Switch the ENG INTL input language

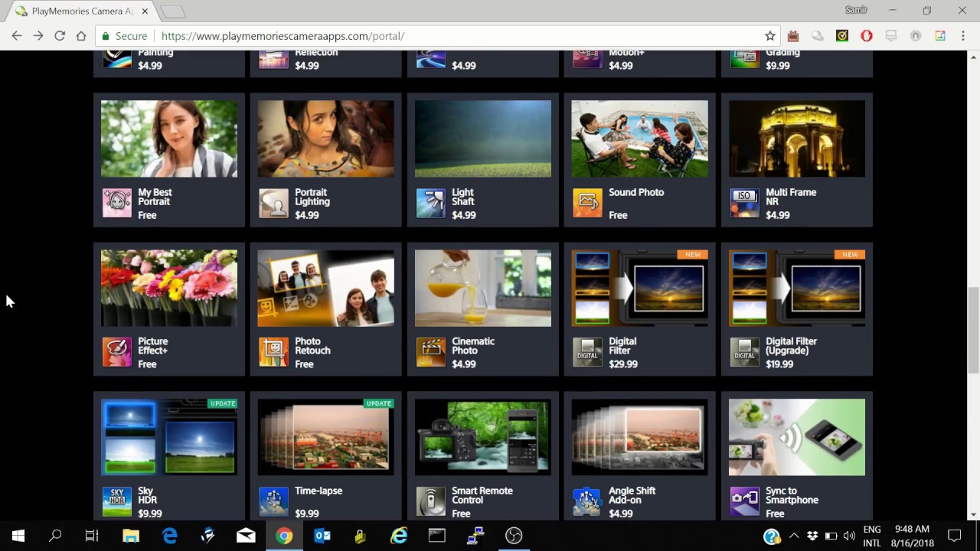click(872, 536)
